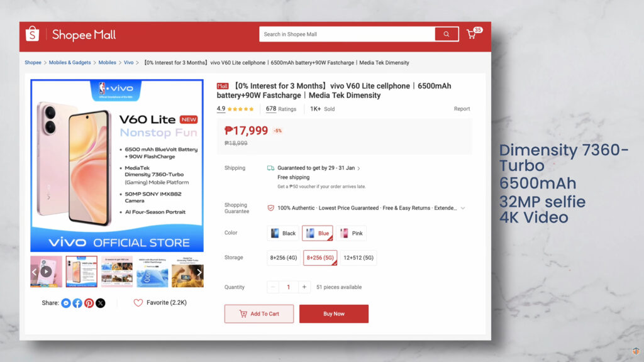Share on Facebook icon
The height and width of the screenshot is (362, 644).
pos(77,303)
